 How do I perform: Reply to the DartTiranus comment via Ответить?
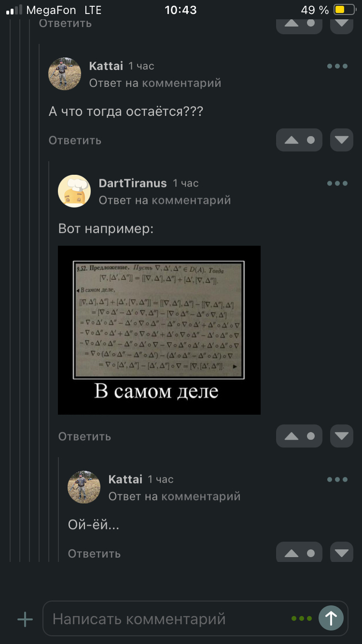(x=84, y=436)
